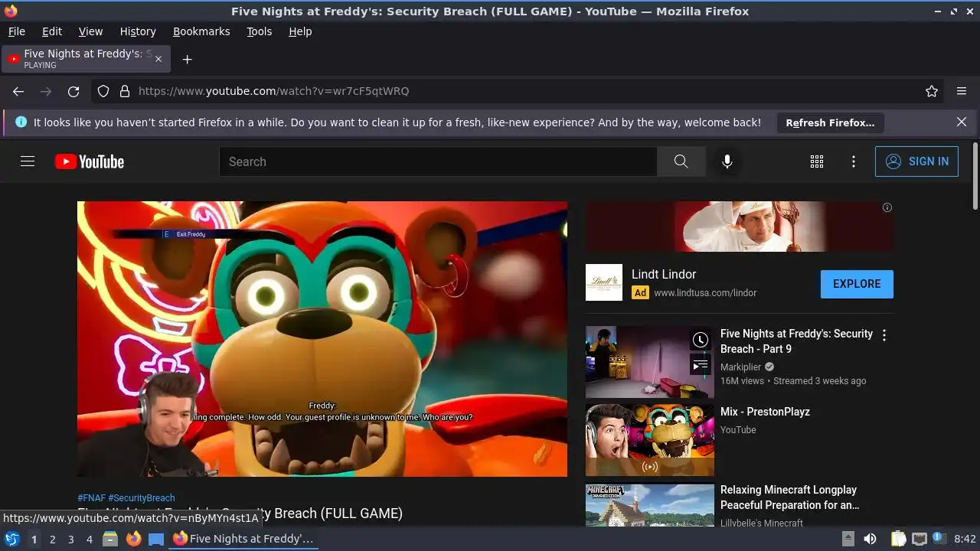Click the ad info icon on banner
The image size is (980, 551).
click(887, 207)
